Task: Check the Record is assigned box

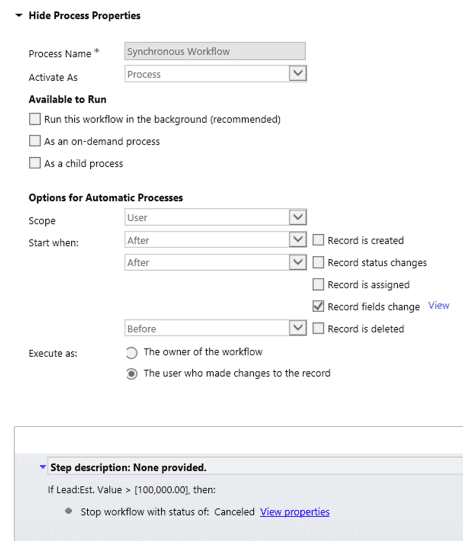Action: click(x=318, y=284)
